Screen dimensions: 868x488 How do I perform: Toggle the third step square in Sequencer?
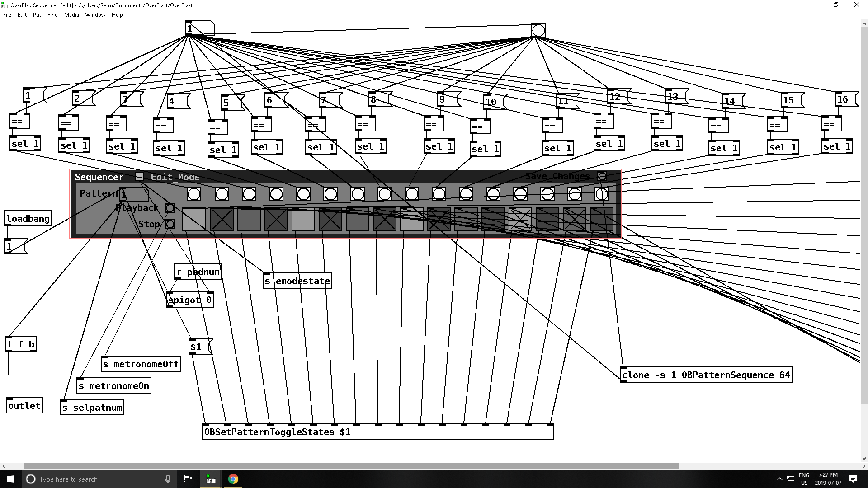(x=249, y=219)
